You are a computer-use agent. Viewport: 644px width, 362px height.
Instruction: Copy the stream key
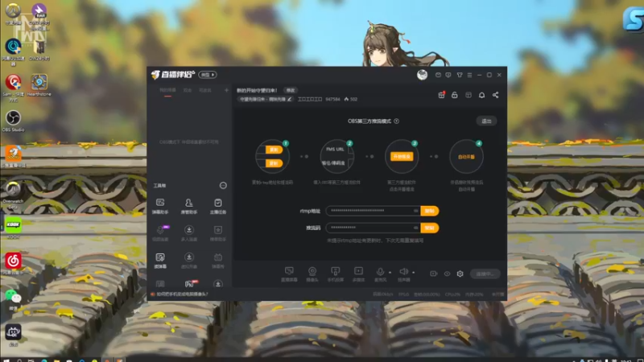(x=430, y=228)
